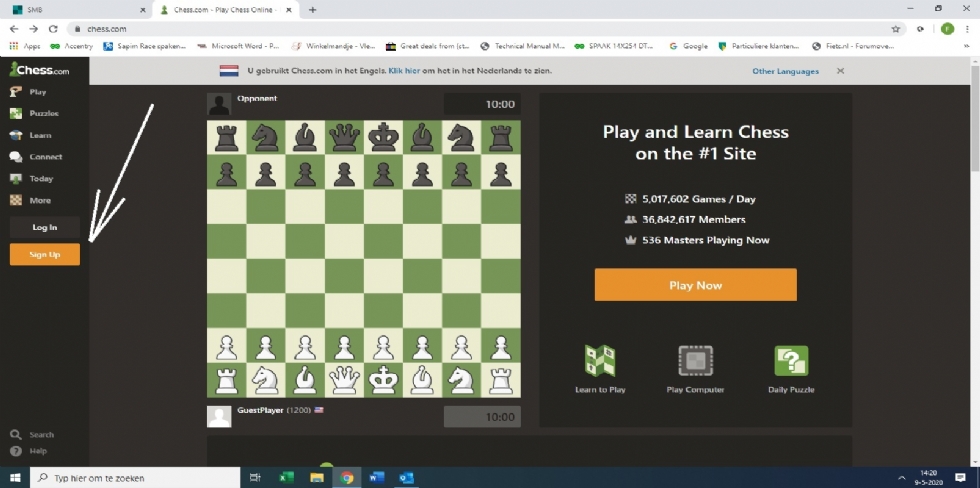Click the Windows taskbar search box
Viewport: 980px width, 488px height.
pos(135,478)
